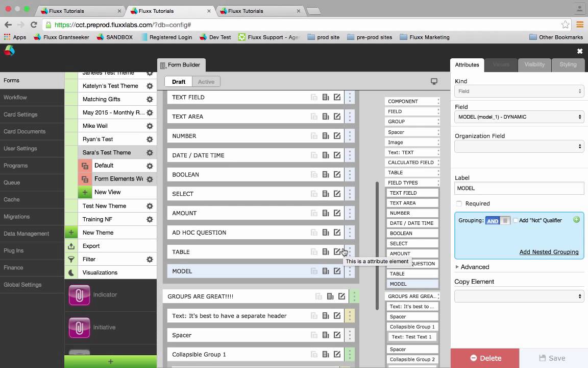Open Global Settings in the left sidebar
588x368 pixels.
32,285
